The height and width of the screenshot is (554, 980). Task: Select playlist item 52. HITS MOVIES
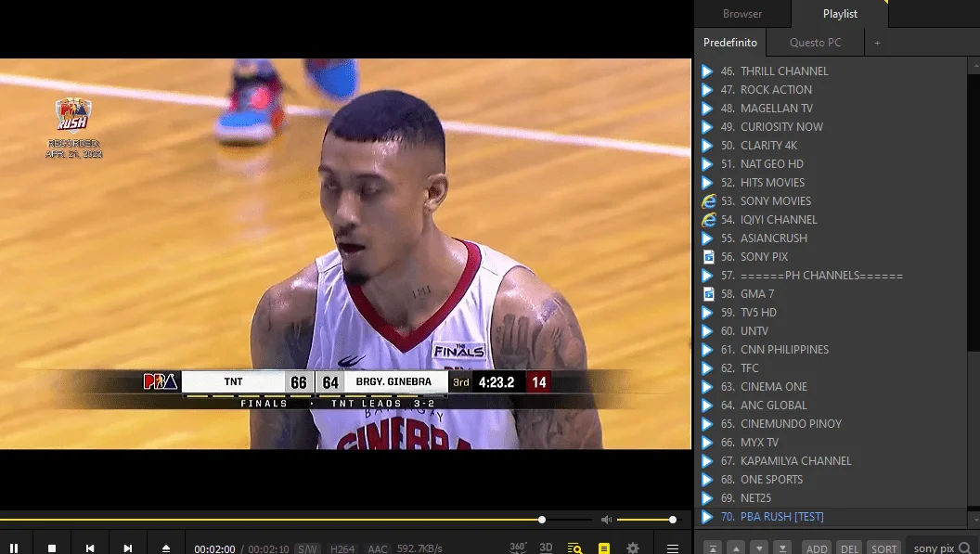point(832,183)
